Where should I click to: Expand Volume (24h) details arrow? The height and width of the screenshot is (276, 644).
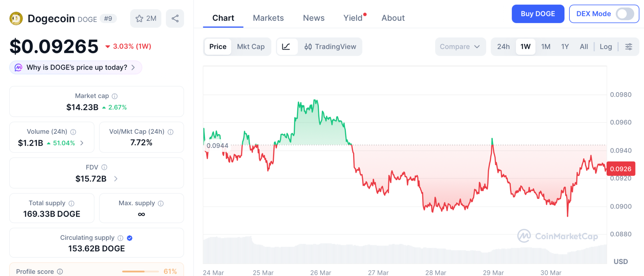(82, 143)
